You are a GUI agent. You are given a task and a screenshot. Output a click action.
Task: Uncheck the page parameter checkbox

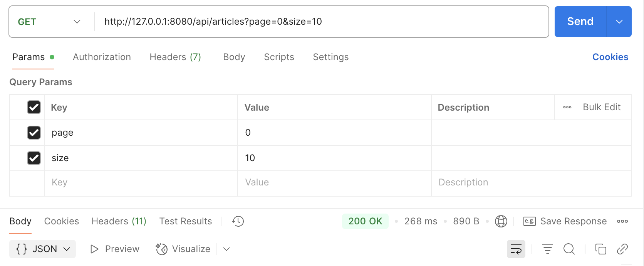pos(34,133)
